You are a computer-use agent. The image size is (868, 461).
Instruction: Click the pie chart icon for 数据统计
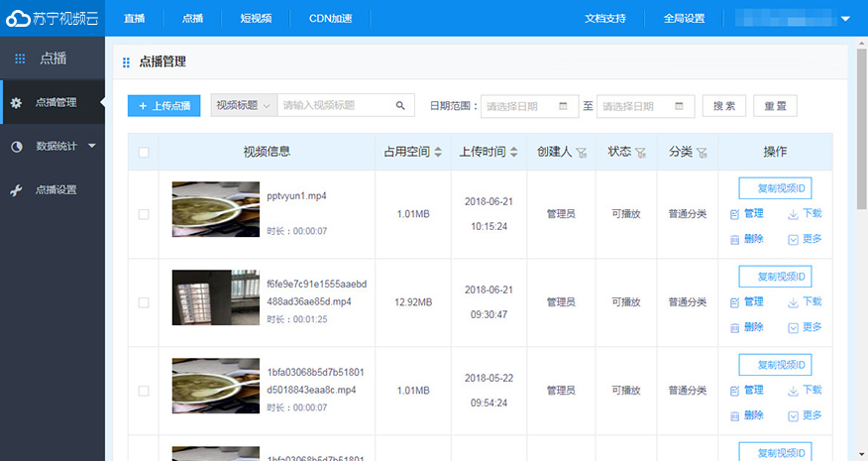17,147
